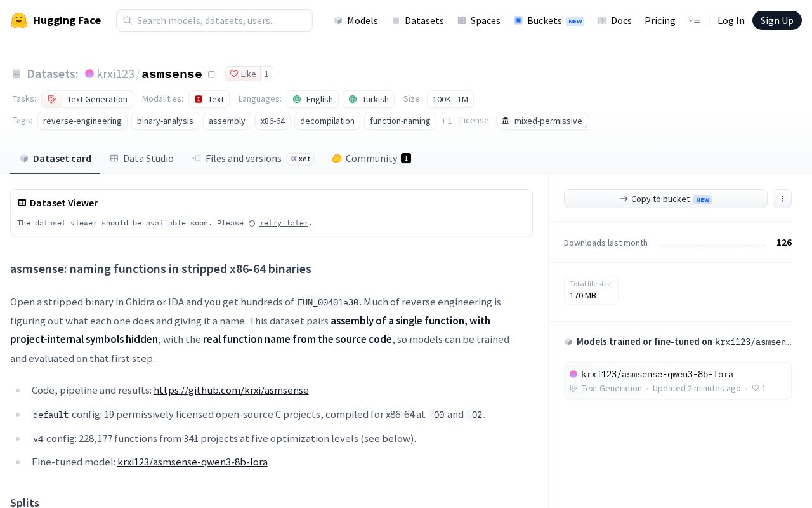Click the function-naming tag
812x508 pixels.
click(400, 121)
